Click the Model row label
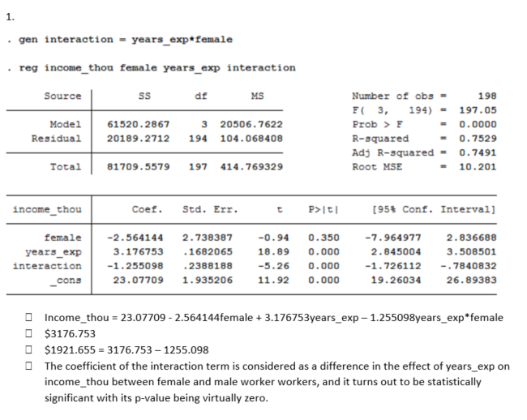This screenshot has height=420, width=527. click(x=66, y=124)
